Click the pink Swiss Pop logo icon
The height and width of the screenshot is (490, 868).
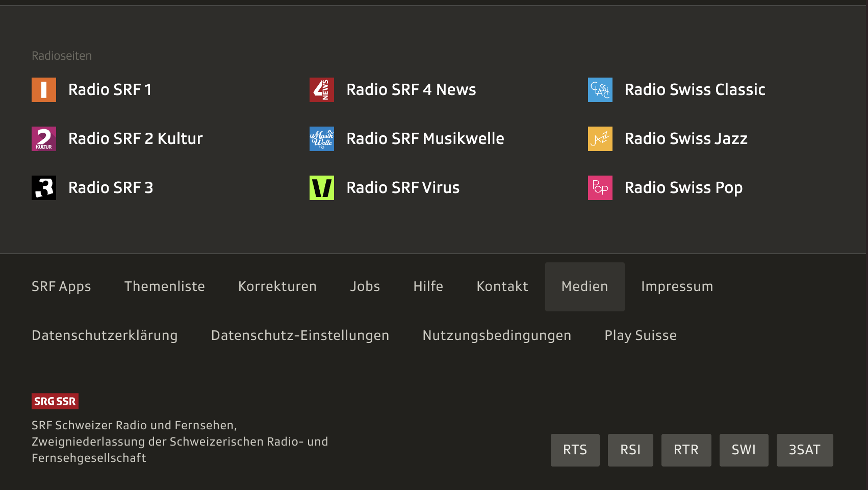[x=600, y=188]
